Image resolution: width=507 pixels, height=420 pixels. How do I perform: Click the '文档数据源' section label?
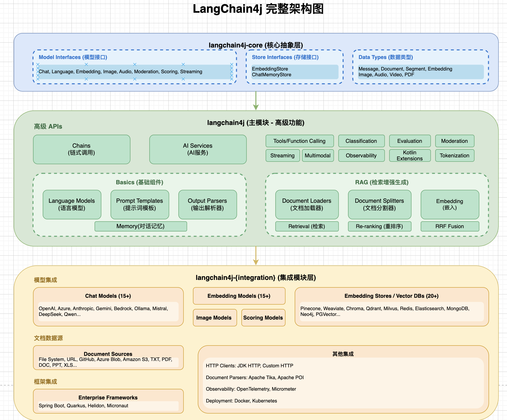[x=48, y=338]
